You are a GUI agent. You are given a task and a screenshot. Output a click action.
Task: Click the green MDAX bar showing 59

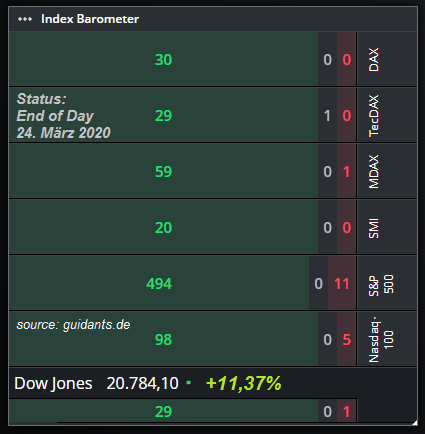[x=163, y=171]
